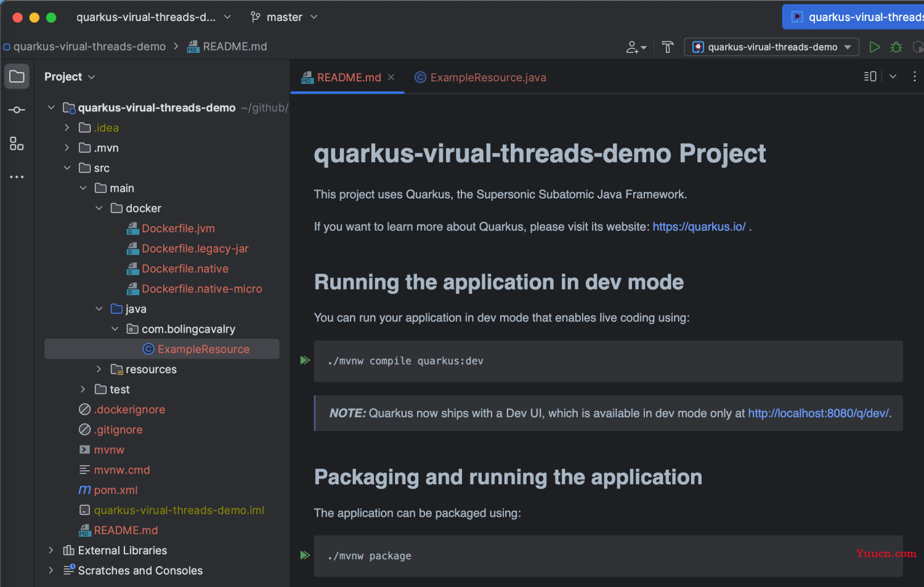Select the .dockerignore file
This screenshot has width=924, height=587.
coord(122,410)
